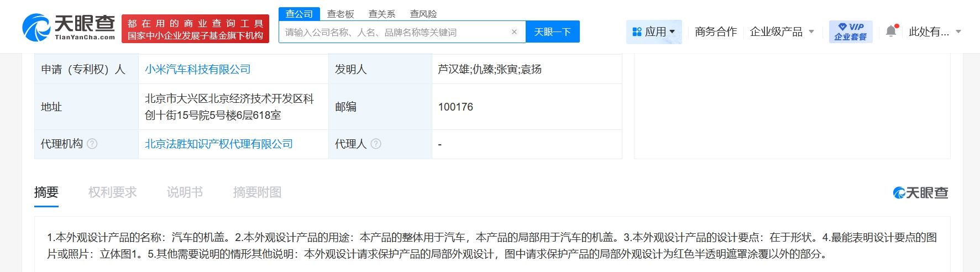
Task: Switch to the 查关系 search tab
Action: coord(382,14)
